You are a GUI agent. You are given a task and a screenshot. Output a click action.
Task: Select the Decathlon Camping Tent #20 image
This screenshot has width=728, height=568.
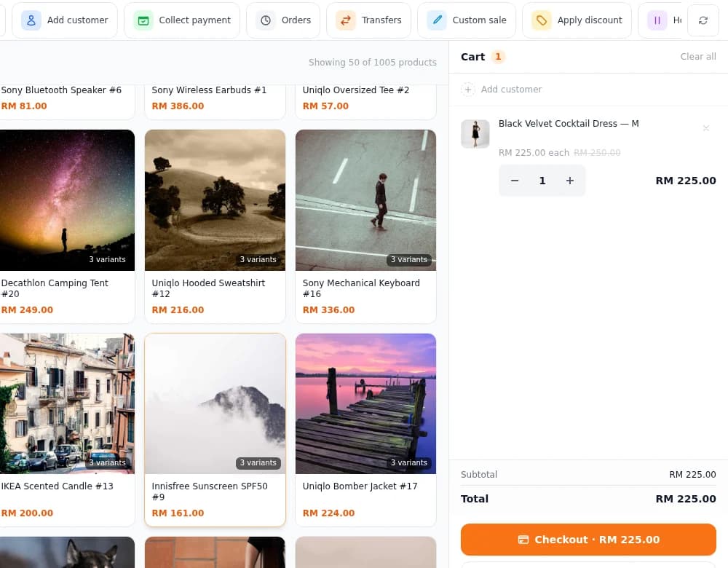click(67, 200)
